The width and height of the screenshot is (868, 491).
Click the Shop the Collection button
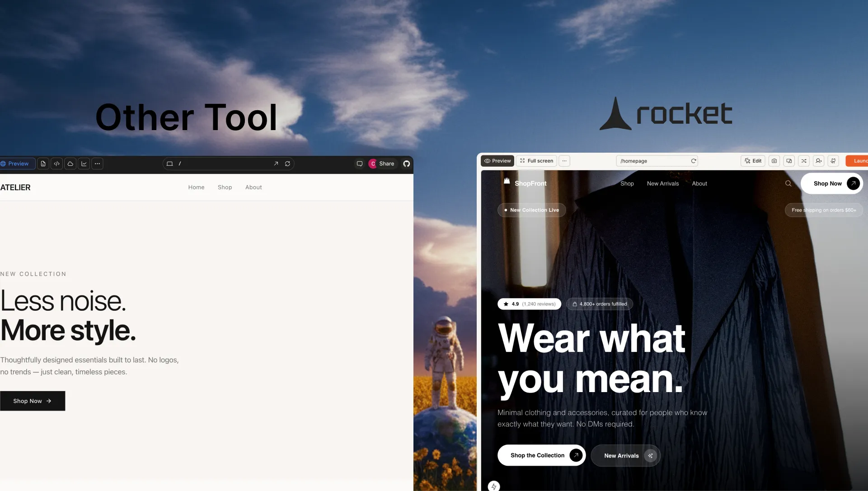[x=541, y=455]
